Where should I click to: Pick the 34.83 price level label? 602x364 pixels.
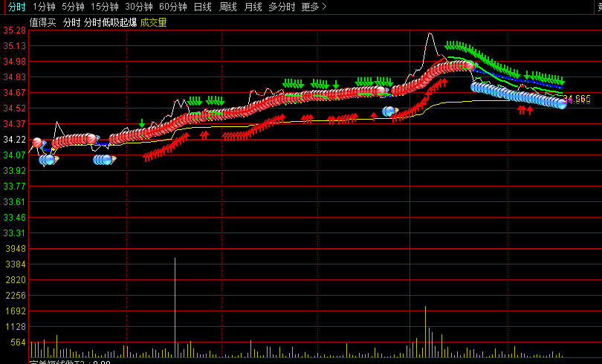coord(14,77)
